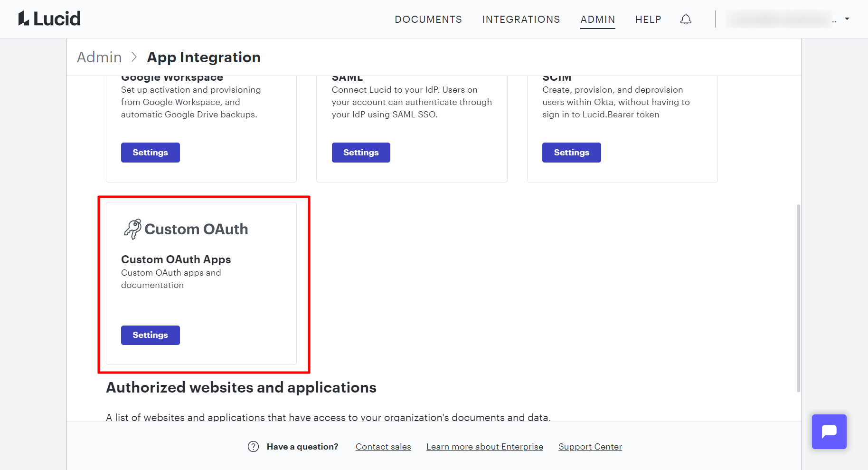The width and height of the screenshot is (868, 470).
Task: Open SAML Settings
Action: click(361, 153)
